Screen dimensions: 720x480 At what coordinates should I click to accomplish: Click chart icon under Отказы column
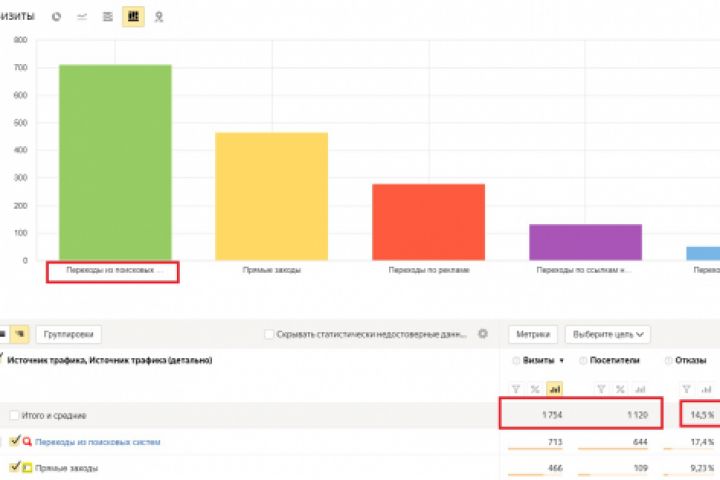tap(706, 390)
